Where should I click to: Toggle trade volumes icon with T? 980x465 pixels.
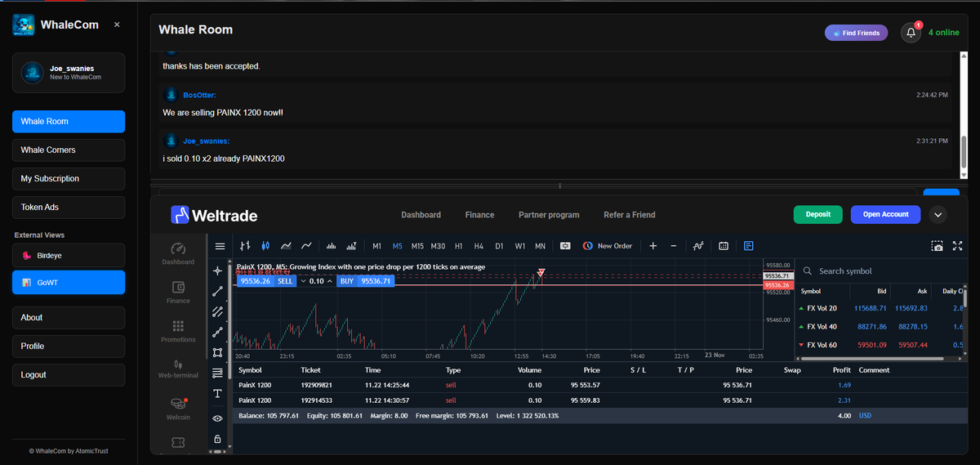(351, 246)
